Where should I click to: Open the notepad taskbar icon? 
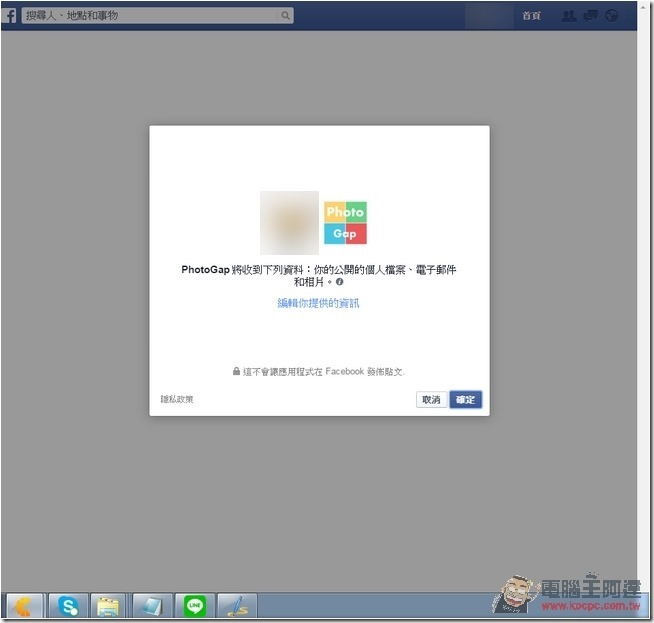tap(151, 606)
